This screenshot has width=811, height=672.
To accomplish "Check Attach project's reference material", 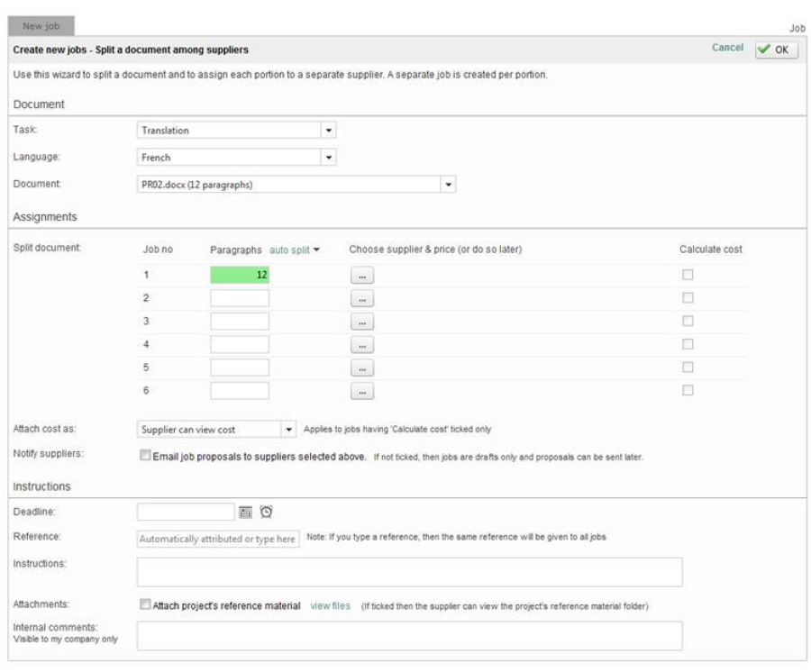I will (146, 605).
